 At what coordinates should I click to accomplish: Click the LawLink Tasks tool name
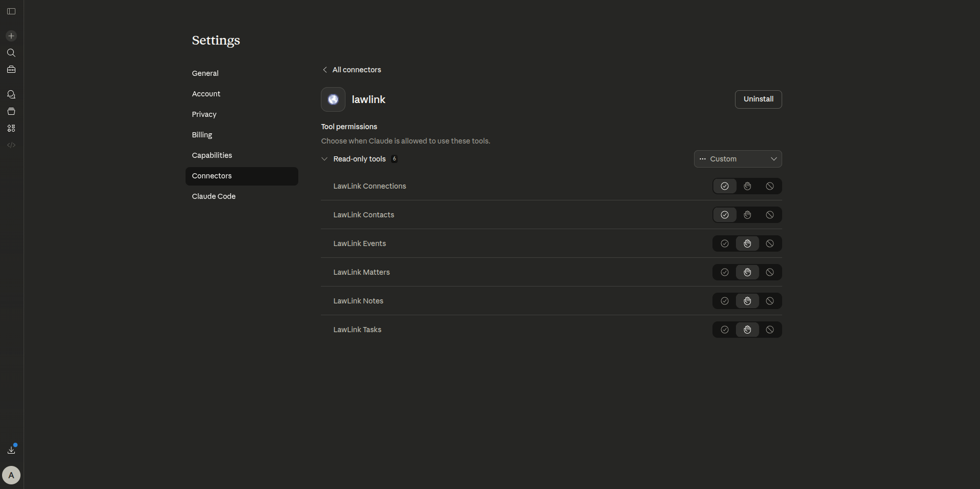click(357, 330)
